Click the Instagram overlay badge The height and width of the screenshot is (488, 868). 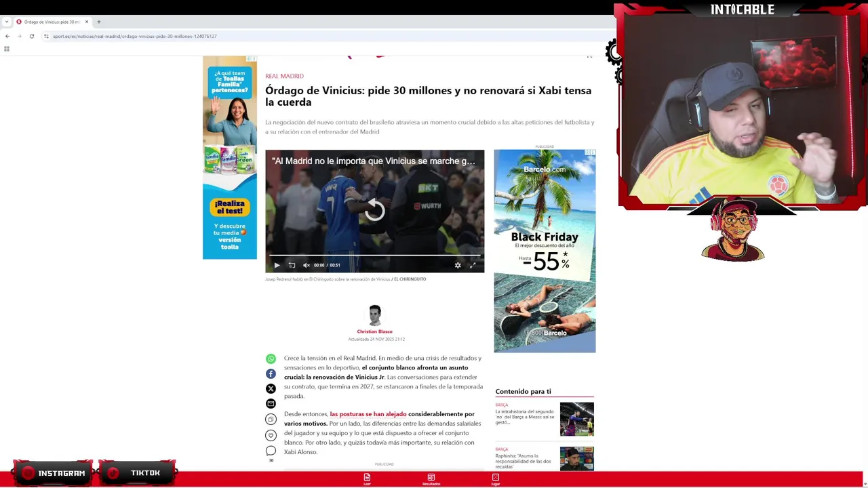53,473
